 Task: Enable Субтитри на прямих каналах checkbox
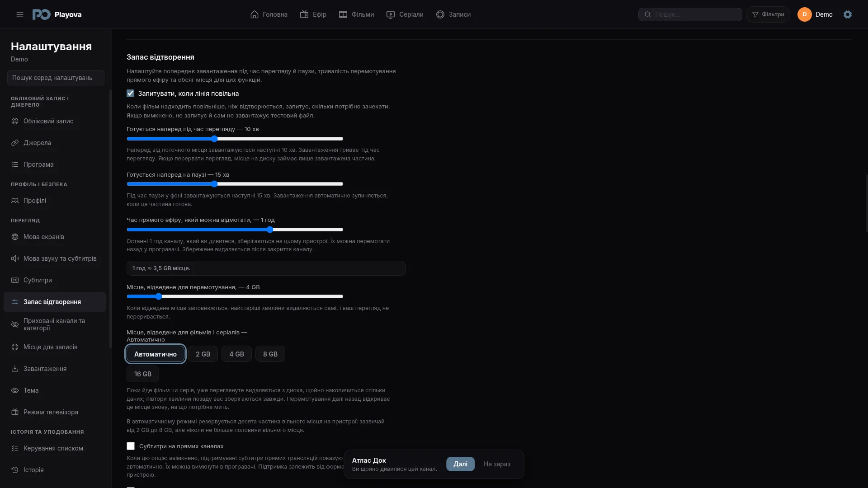coord(131,446)
